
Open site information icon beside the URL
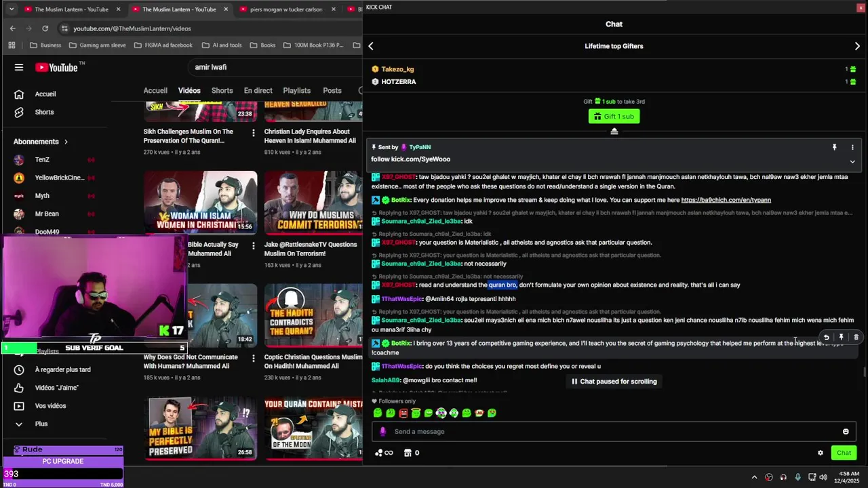tap(64, 28)
